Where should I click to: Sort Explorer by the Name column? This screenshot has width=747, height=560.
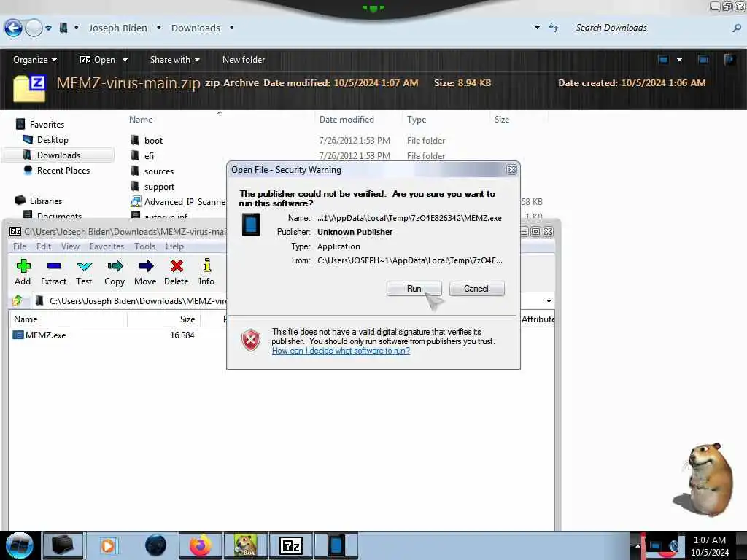[141, 120]
